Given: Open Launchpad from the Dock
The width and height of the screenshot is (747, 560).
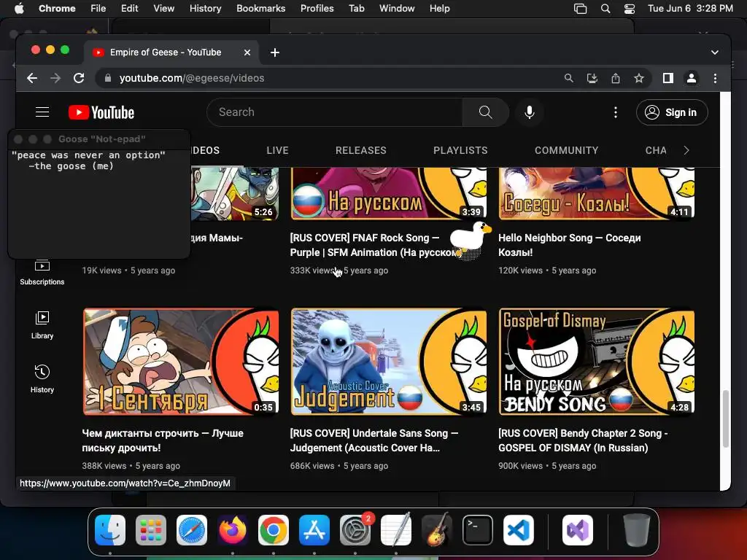Looking at the screenshot, I should point(151,530).
